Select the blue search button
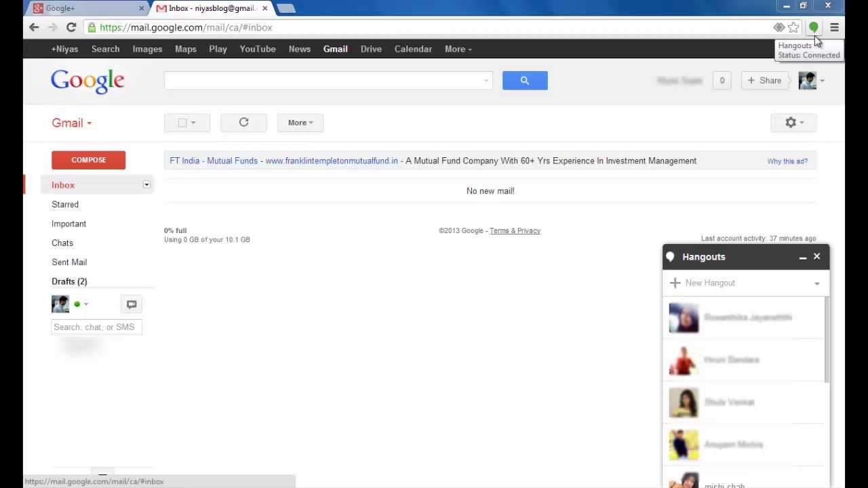868x488 pixels. pyautogui.click(x=524, y=80)
